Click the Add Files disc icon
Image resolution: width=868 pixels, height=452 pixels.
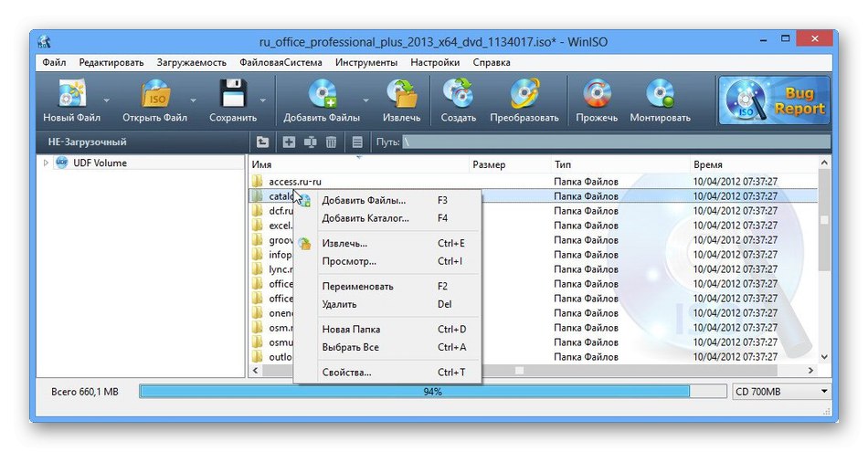[x=323, y=93]
